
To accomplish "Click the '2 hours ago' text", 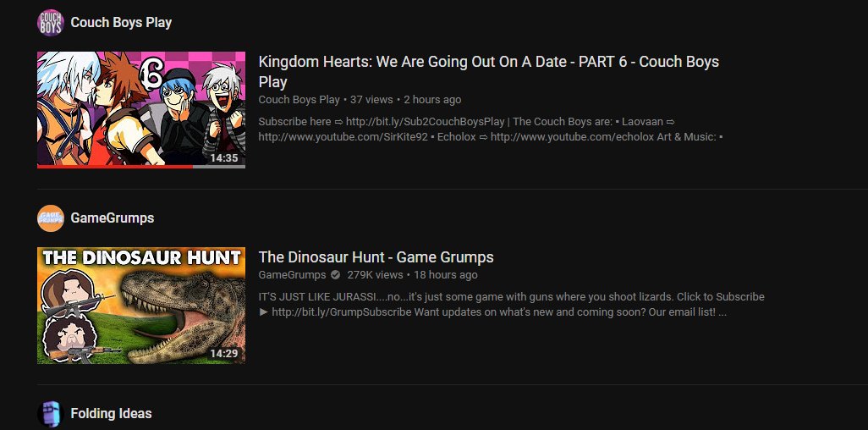I will pyautogui.click(x=432, y=100).
